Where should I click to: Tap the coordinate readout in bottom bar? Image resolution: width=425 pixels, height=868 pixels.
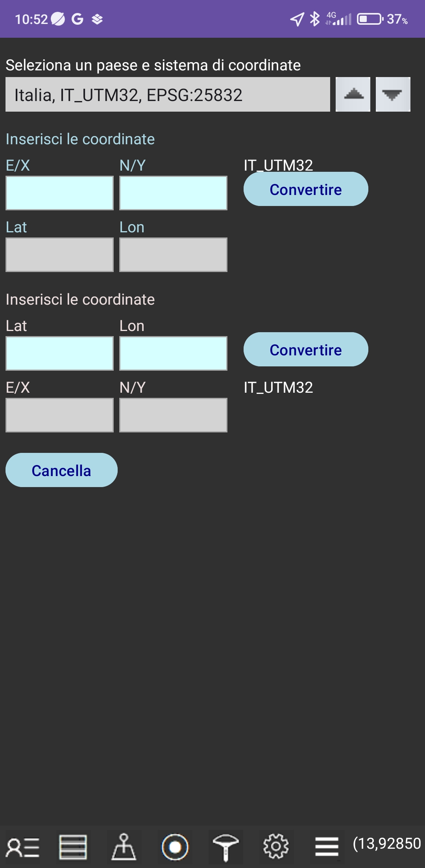click(x=387, y=844)
